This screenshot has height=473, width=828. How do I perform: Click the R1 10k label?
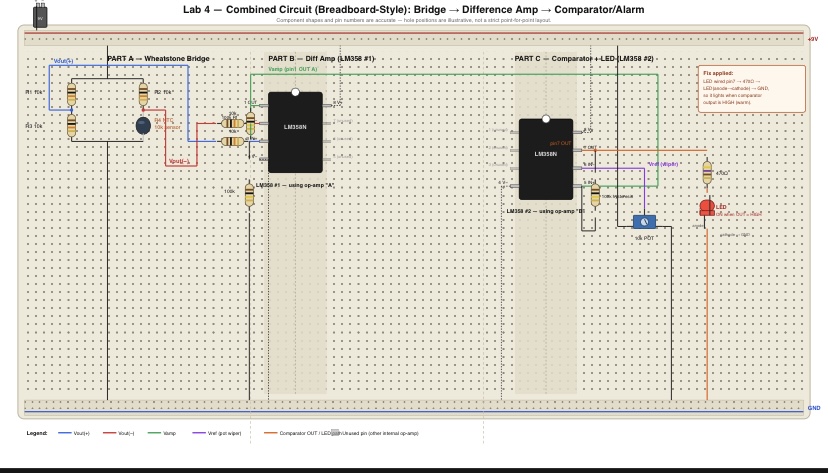pos(35,92)
